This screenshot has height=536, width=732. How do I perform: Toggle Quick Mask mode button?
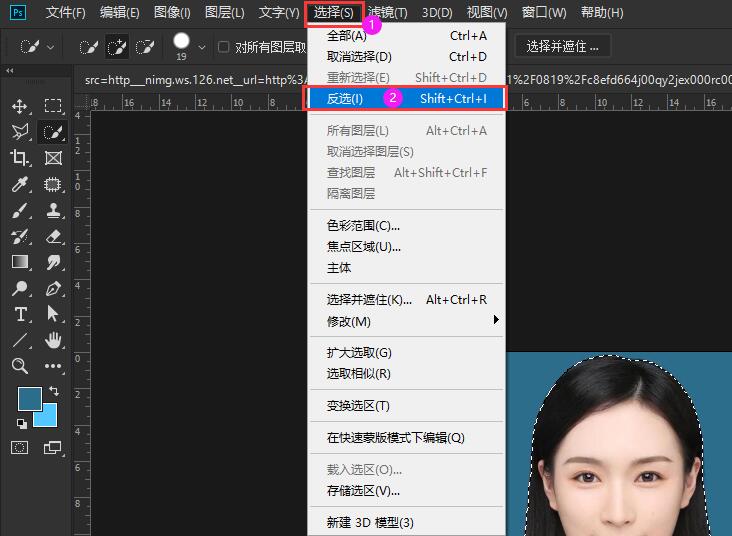click(x=19, y=448)
